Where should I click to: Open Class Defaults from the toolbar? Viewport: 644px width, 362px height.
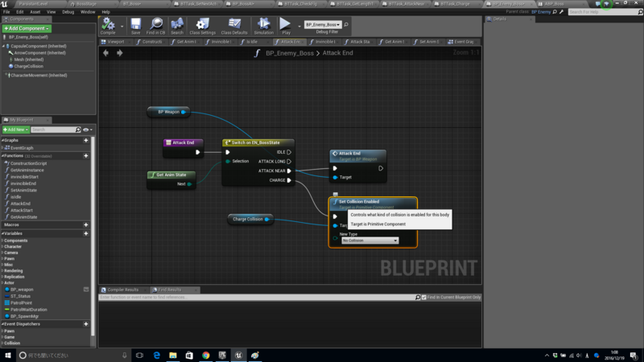[234, 26]
